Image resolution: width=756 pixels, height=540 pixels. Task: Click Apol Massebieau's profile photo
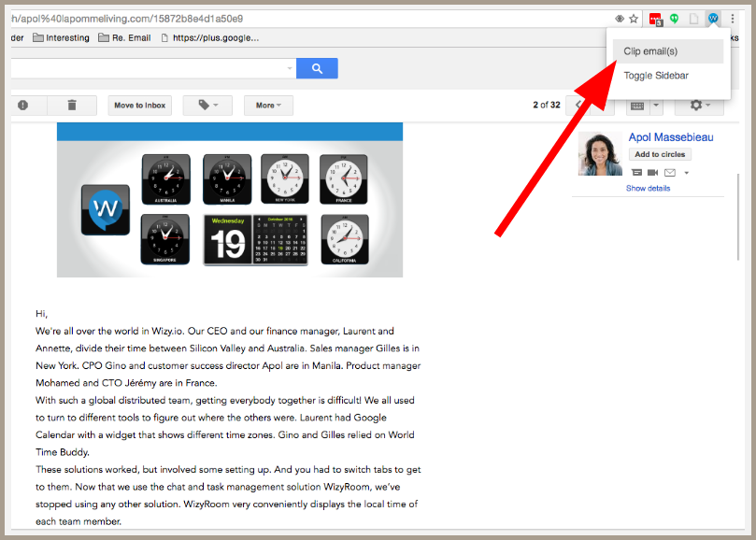pos(600,153)
